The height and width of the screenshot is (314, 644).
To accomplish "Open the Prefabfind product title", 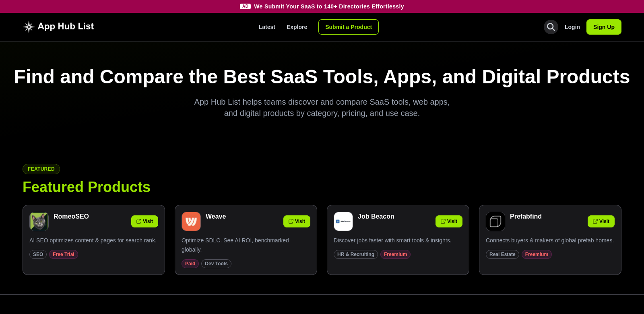I will (x=526, y=217).
